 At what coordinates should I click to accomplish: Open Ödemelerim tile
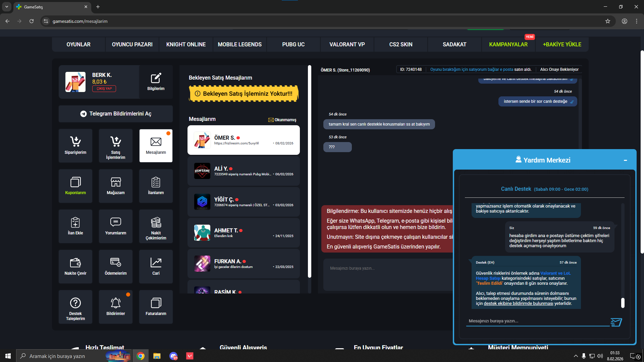coord(116,267)
